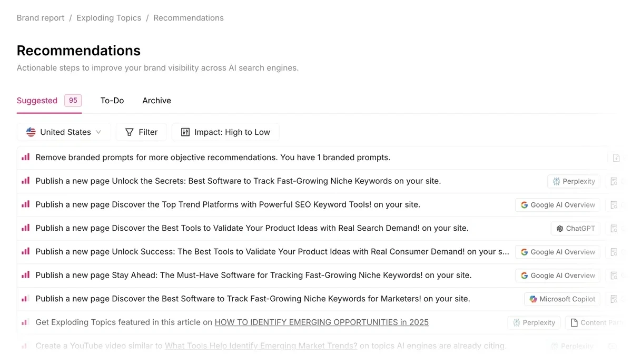Viewport: 632px width, 364px height.
Task: Click impact bars icon on Unlock Success row
Action: 25,251
